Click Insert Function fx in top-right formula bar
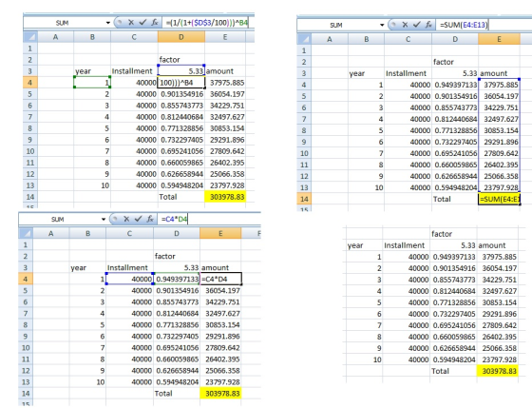This screenshot has height=408, width=532. point(428,25)
